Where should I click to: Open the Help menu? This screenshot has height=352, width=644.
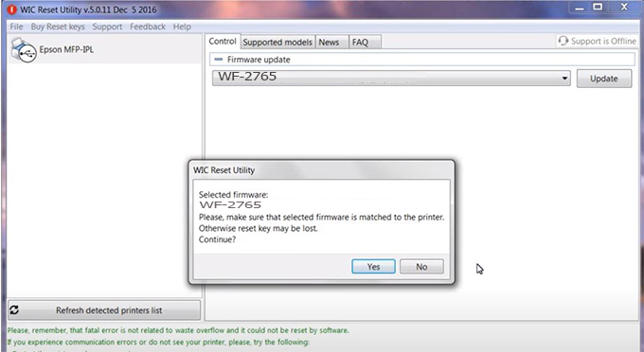click(182, 26)
